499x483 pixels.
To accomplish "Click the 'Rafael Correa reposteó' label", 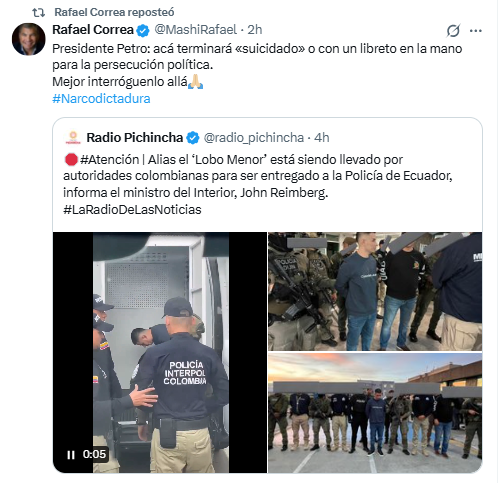I will click(114, 12).
